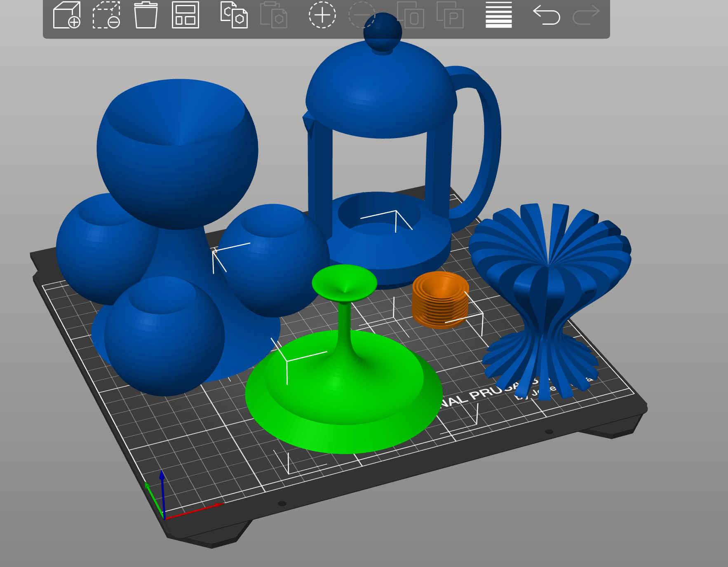Click the Add object cube icon
This screenshot has width=728, height=567.
click(67, 15)
